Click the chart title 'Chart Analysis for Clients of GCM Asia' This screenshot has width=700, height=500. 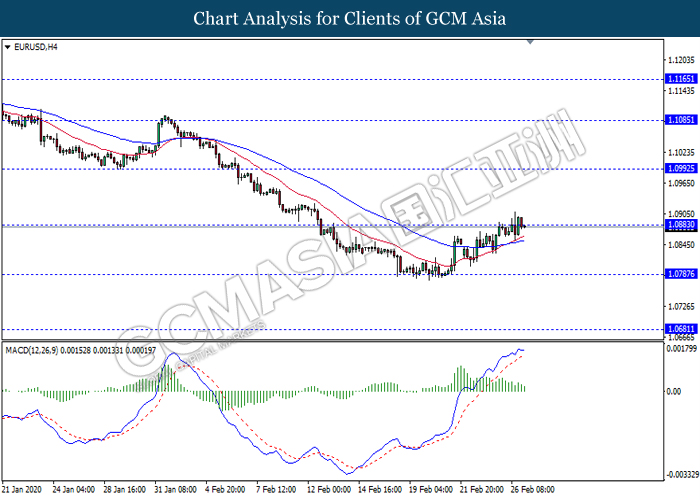(x=350, y=18)
